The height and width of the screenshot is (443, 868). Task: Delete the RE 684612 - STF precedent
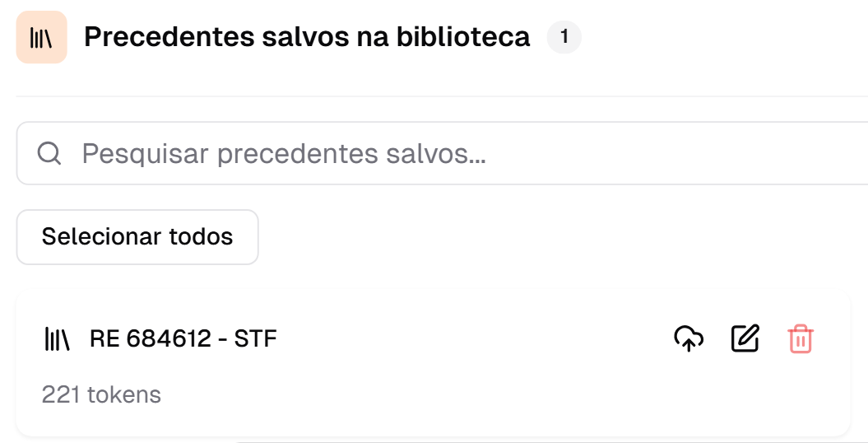tap(801, 338)
